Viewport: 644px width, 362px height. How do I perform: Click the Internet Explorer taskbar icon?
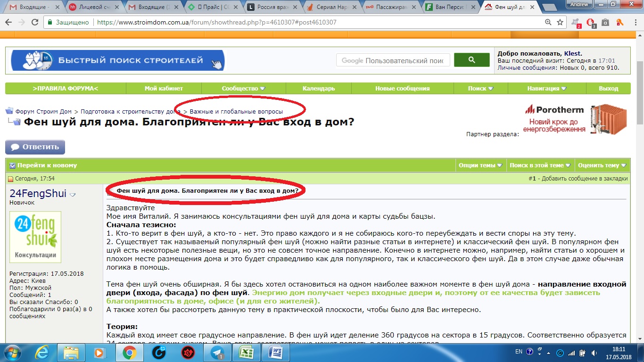coord(42,353)
